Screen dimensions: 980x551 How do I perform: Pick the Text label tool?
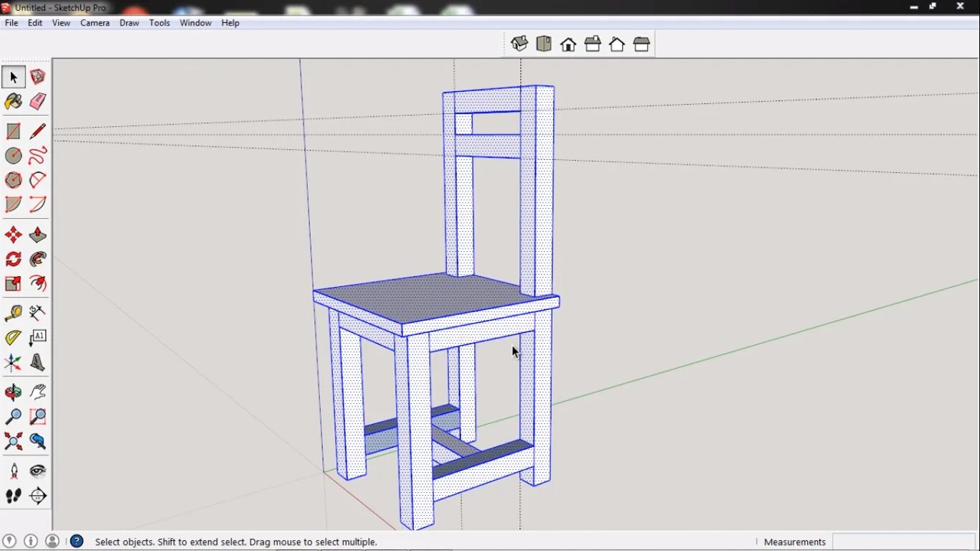tap(38, 338)
